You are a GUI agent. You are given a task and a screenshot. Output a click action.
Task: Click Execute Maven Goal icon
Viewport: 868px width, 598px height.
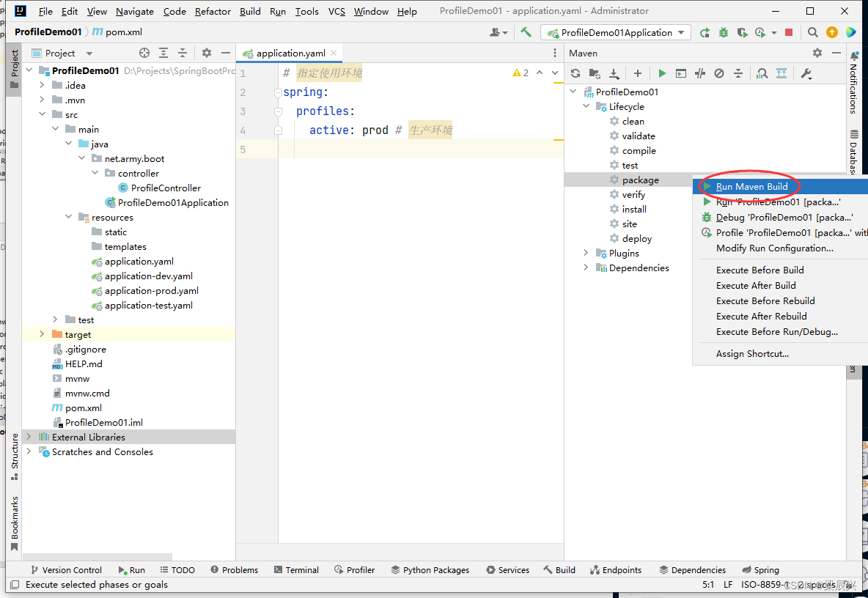[681, 73]
